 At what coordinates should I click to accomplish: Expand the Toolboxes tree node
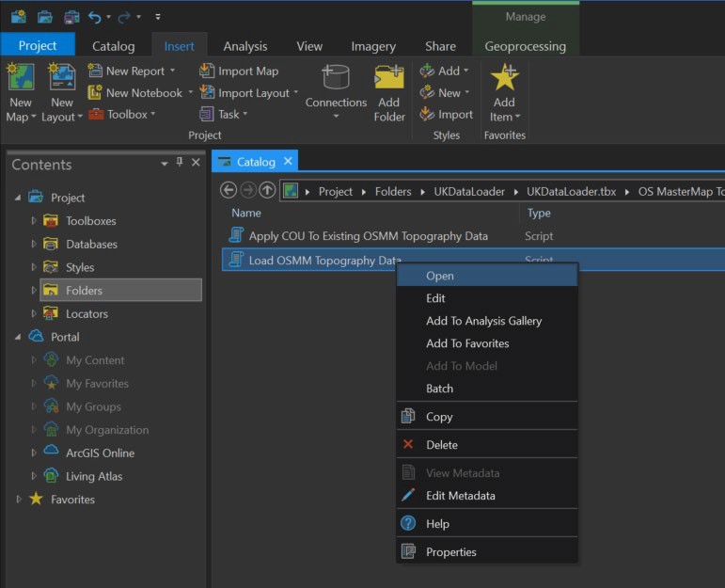pos(33,221)
